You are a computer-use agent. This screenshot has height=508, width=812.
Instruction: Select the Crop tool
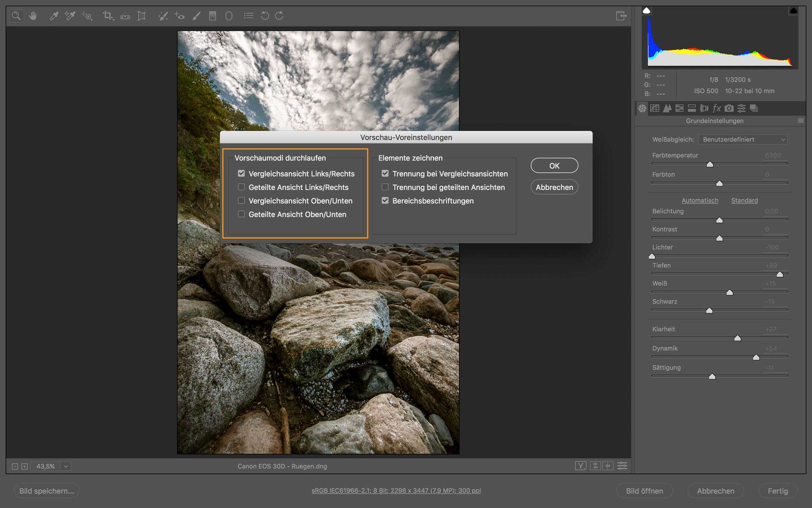tap(108, 16)
